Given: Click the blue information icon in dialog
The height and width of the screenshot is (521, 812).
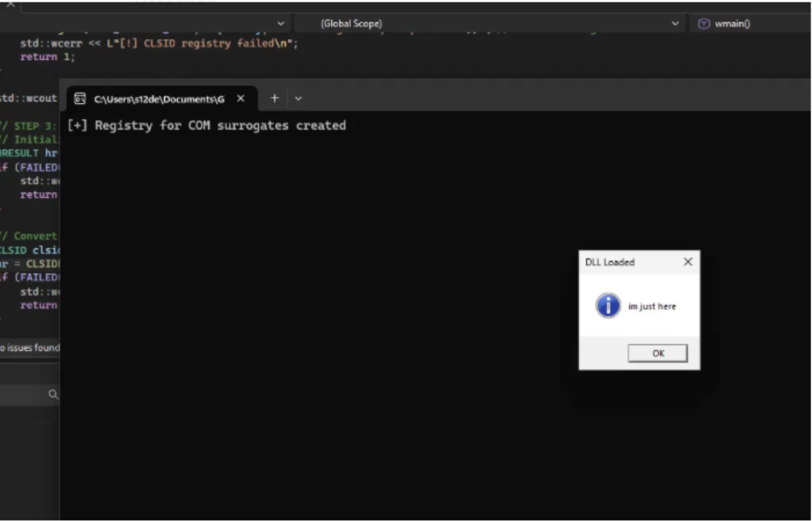Looking at the screenshot, I should click(608, 306).
